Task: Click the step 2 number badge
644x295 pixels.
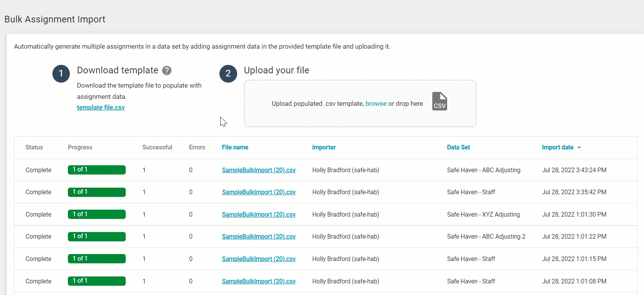Action: point(228,73)
